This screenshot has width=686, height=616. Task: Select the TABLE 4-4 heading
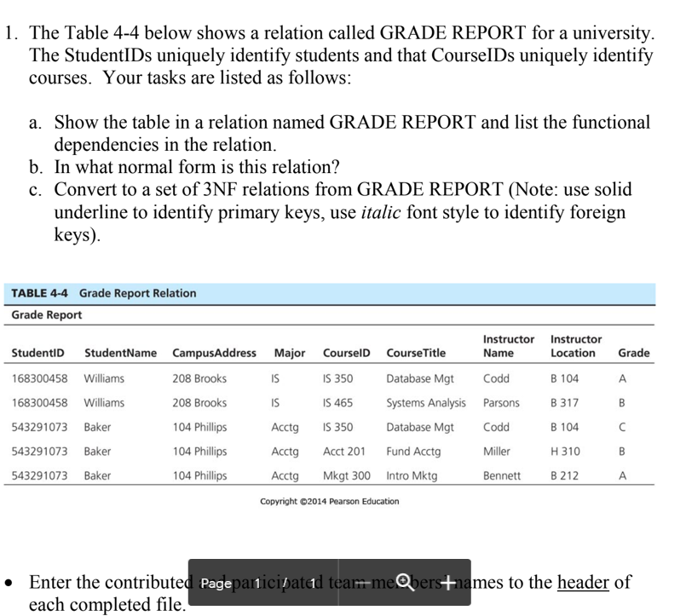click(x=37, y=293)
